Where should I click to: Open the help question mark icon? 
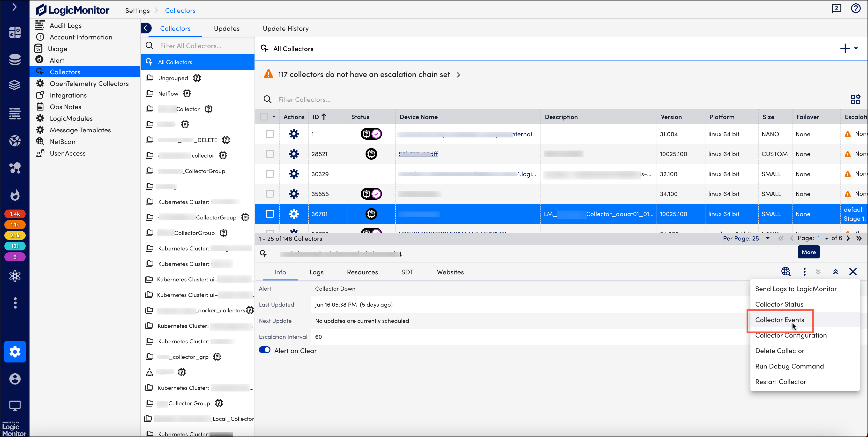(856, 8)
